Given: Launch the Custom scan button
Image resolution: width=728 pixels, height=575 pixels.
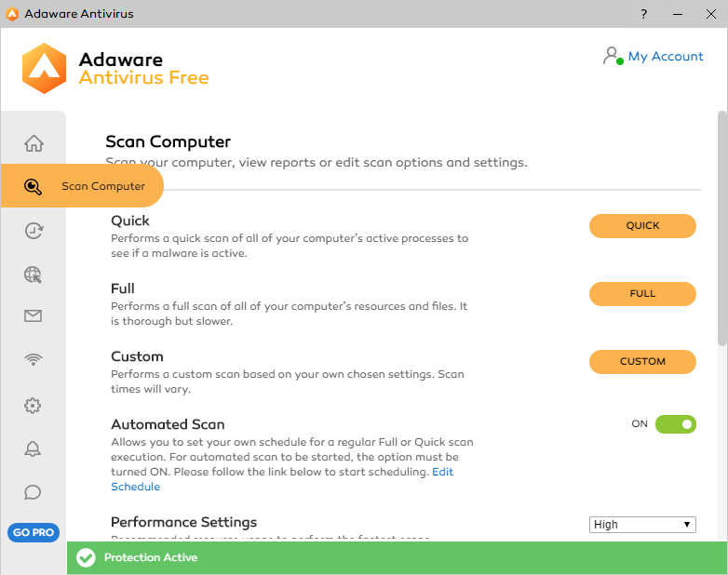Looking at the screenshot, I should [642, 362].
